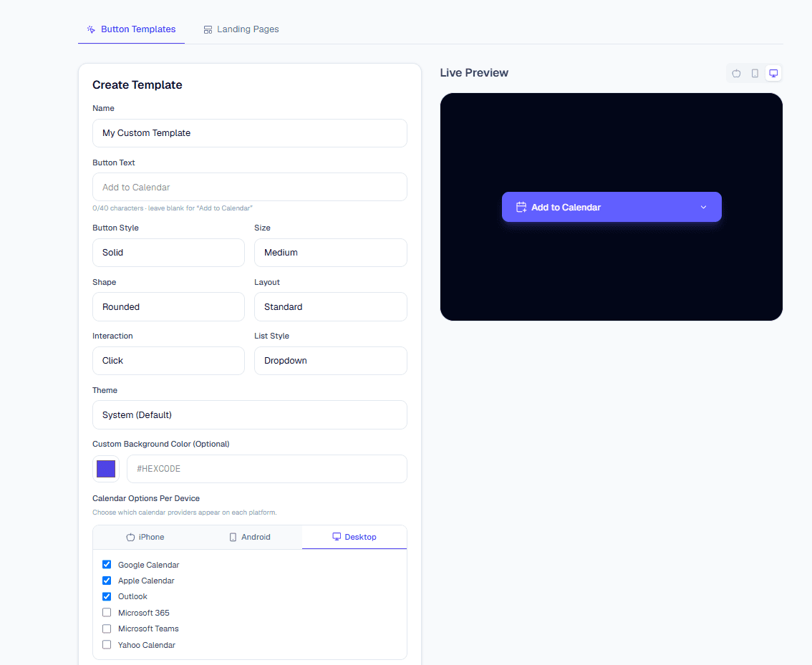
Task: Click the Create Template heading
Action: click(137, 85)
